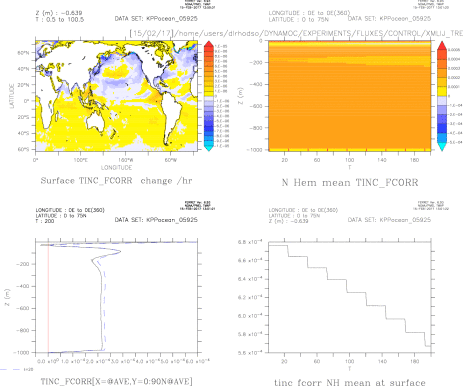Click the '20°S' latitude tick on the map
The image size is (463, 386).
point(23,117)
